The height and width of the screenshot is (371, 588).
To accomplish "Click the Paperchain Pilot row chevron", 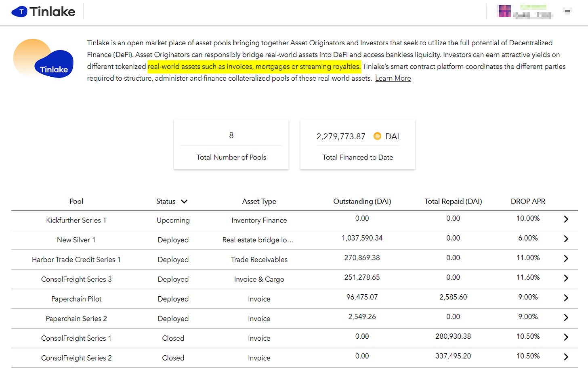I will coord(566,298).
